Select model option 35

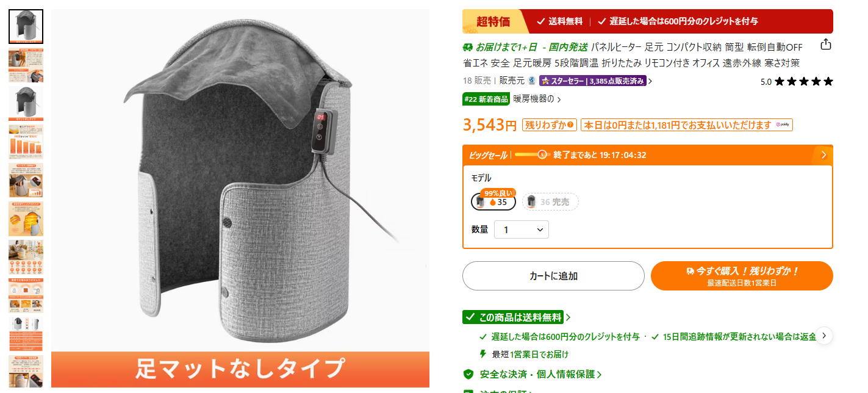(493, 201)
